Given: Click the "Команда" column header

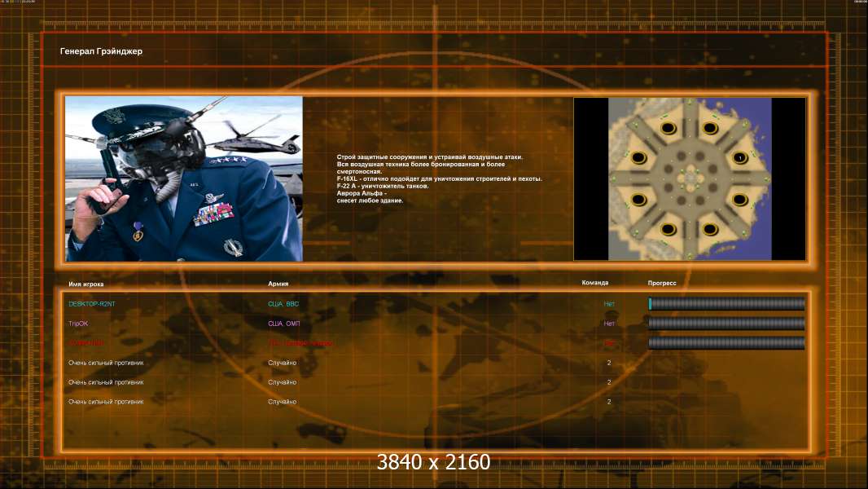Looking at the screenshot, I should click(x=594, y=283).
